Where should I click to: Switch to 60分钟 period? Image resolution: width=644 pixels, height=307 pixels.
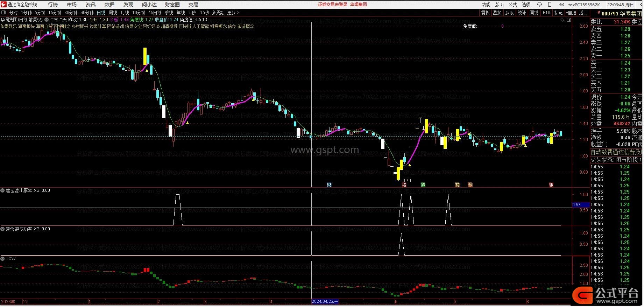[87, 13]
